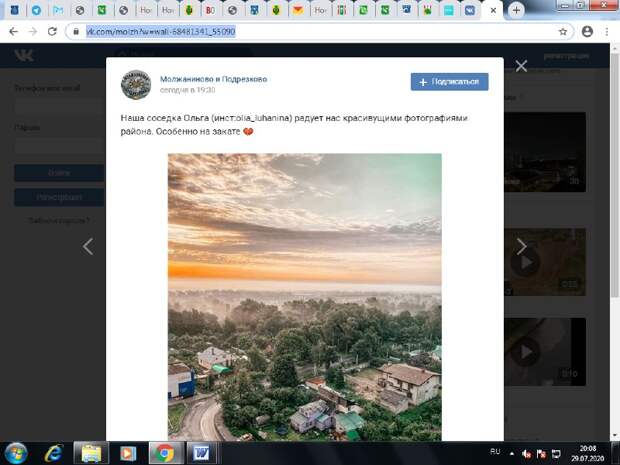The image size is (620, 465).
Task: Click the RU language indicator
Action: [x=495, y=452]
